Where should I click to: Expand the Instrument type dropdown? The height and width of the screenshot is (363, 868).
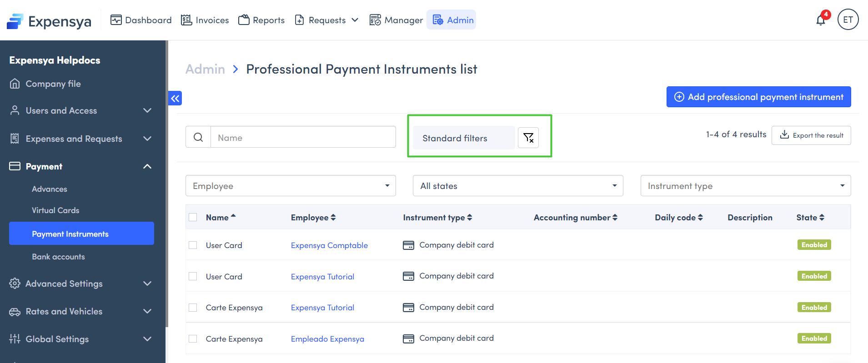click(x=745, y=186)
